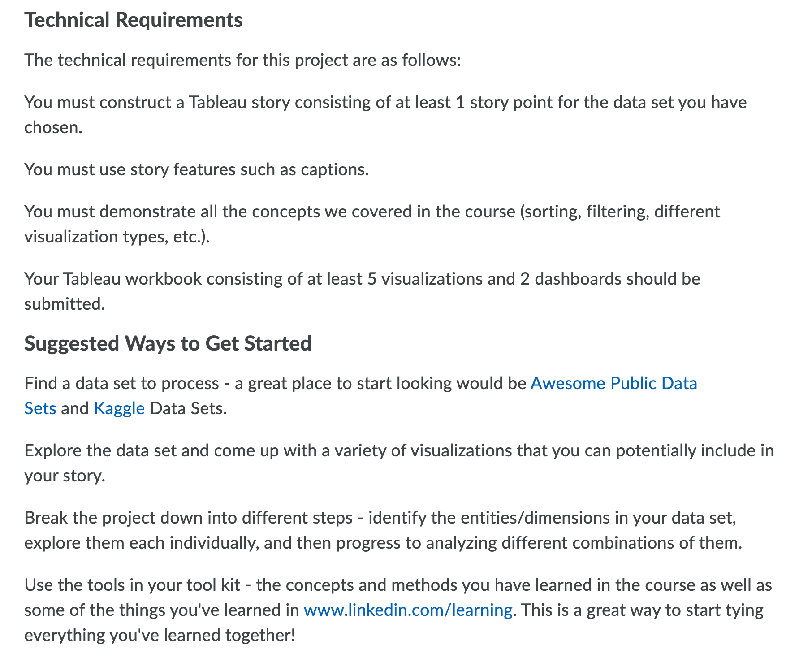The height and width of the screenshot is (658, 812).
Task: Open the Kaggle link
Action: click(x=119, y=409)
